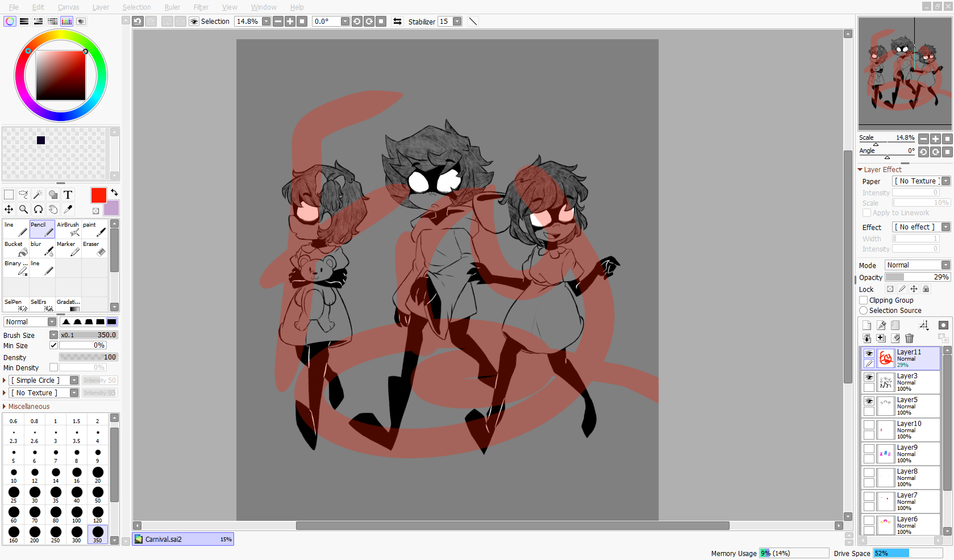Swap foreground and background colors

click(x=114, y=193)
